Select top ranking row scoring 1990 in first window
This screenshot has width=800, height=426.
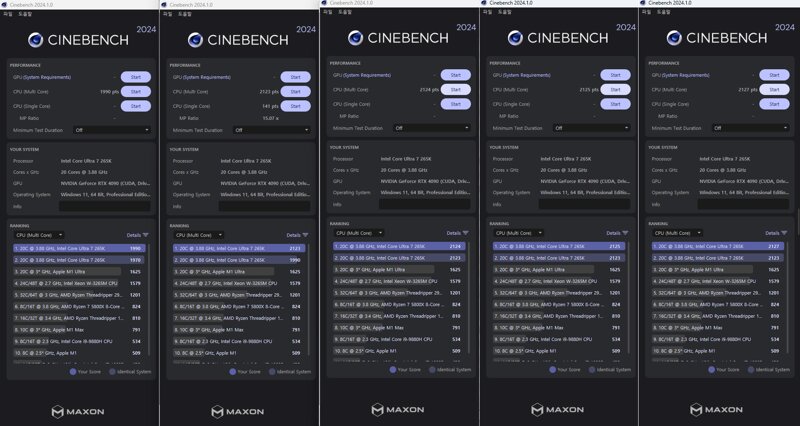[x=79, y=248]
